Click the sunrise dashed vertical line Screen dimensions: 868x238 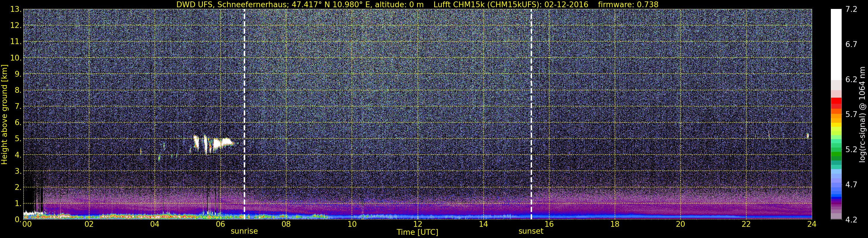click(244, 114)
